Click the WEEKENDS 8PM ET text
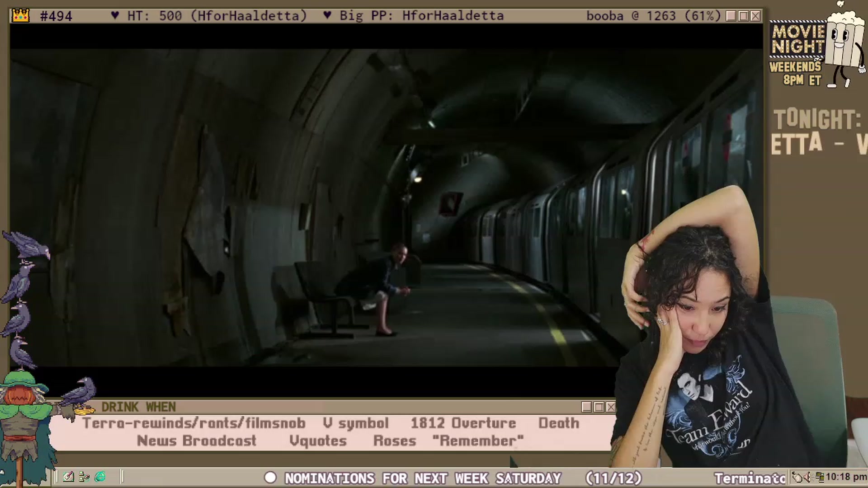 pyautogui.click(x=796, y=73)
